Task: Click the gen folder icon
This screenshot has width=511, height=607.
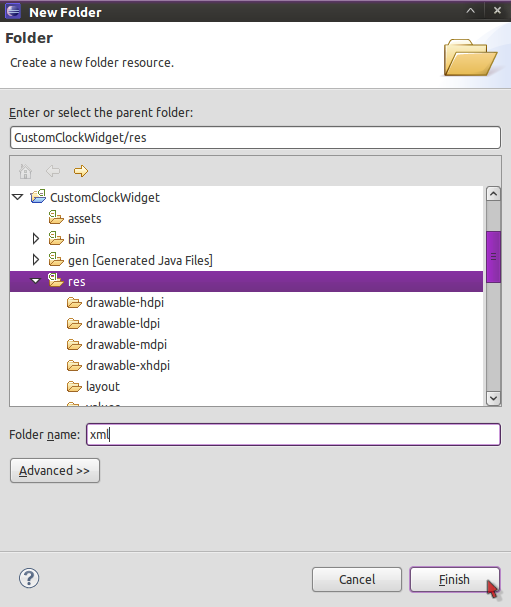Action: (x=56, y=259)
